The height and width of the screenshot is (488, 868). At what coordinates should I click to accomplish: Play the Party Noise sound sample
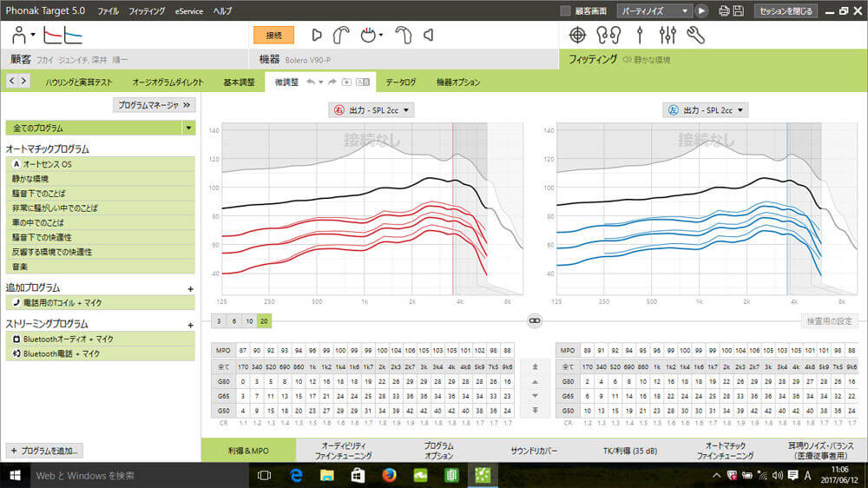(x=701, y=10)
